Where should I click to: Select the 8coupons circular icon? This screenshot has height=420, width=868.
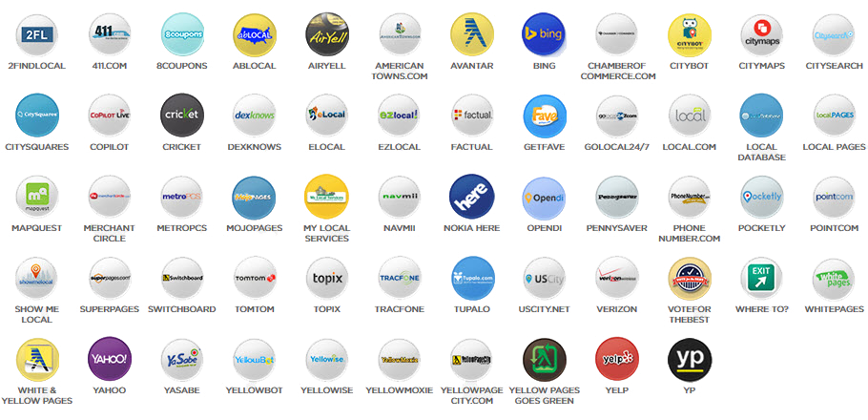tap(182, 35)
